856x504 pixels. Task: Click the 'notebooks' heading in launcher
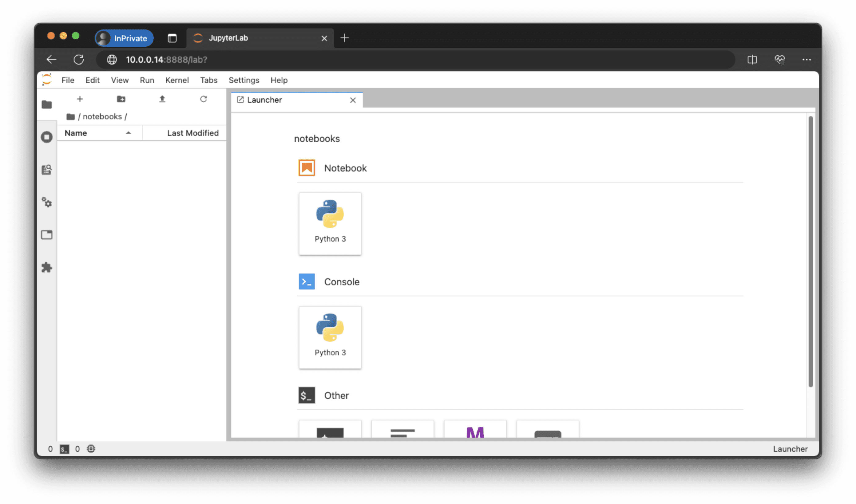click(x=317, y=139)
